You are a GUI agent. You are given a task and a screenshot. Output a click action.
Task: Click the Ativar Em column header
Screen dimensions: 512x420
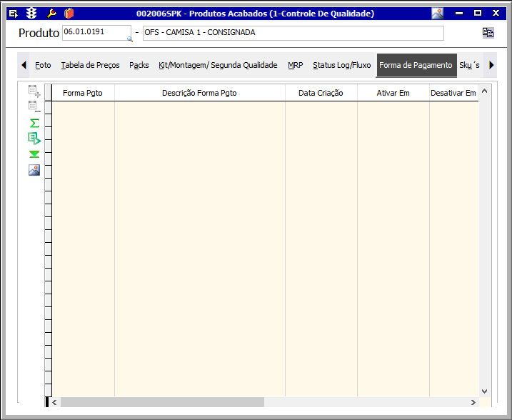[393, 93]
